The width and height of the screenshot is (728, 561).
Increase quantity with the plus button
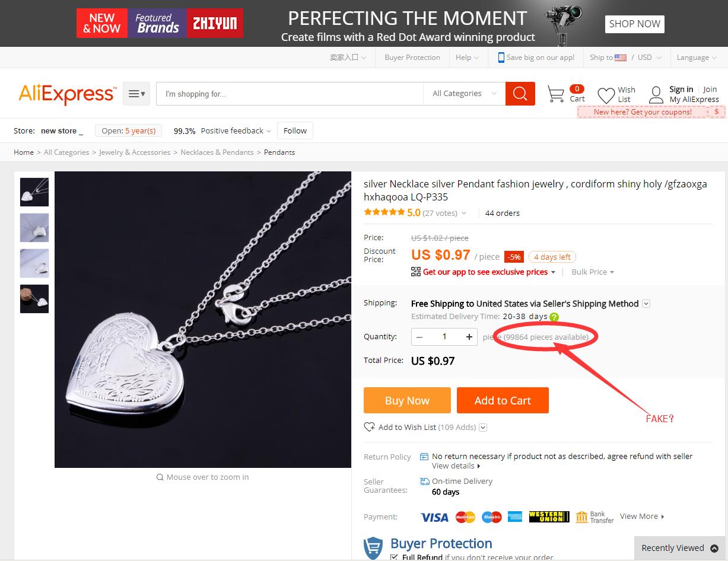click(469, 337)
